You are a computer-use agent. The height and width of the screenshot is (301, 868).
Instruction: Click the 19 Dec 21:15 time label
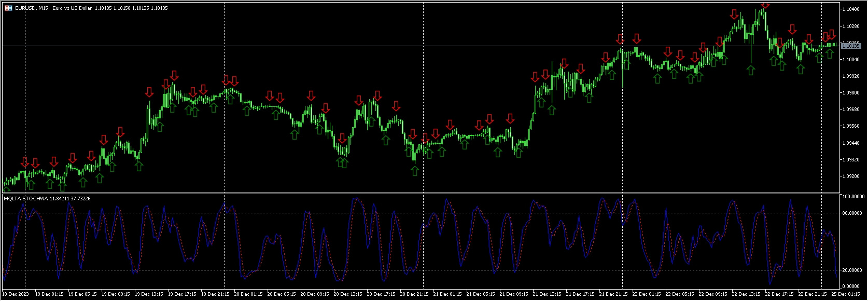click(215, 294)
